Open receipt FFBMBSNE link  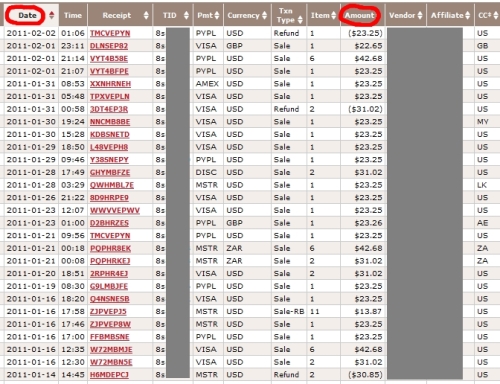[109, 337]
